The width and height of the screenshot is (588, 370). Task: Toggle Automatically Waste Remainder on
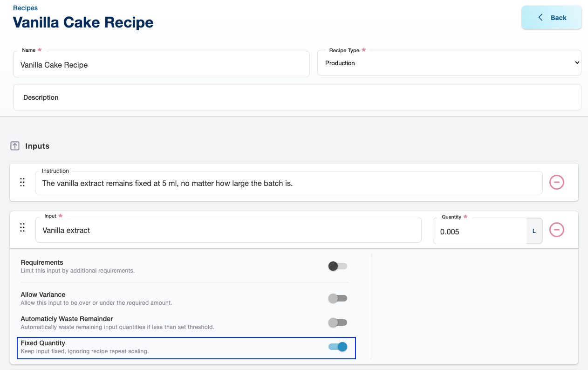point(338,322)
